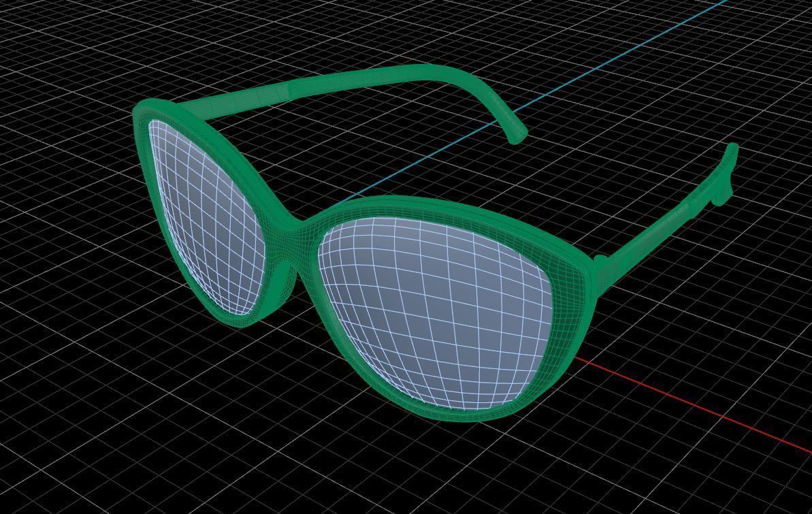Click the red X axis line
The image size is (812, 514).
tap(694, 404)
